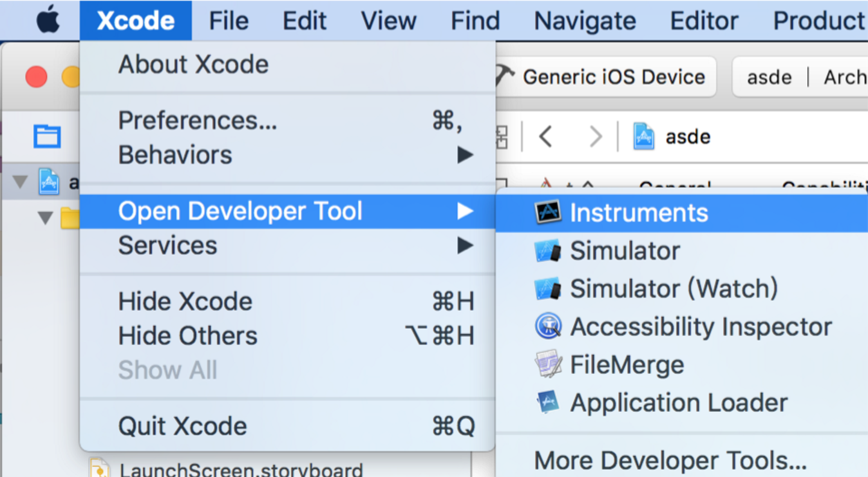Open the File menu
868x477 pixels.
pos(228,20)
